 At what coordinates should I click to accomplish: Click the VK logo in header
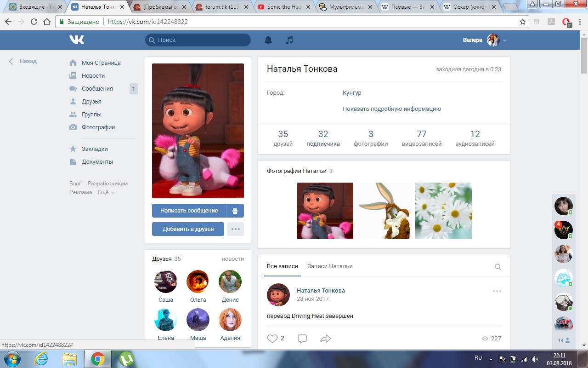pos(77,40)
